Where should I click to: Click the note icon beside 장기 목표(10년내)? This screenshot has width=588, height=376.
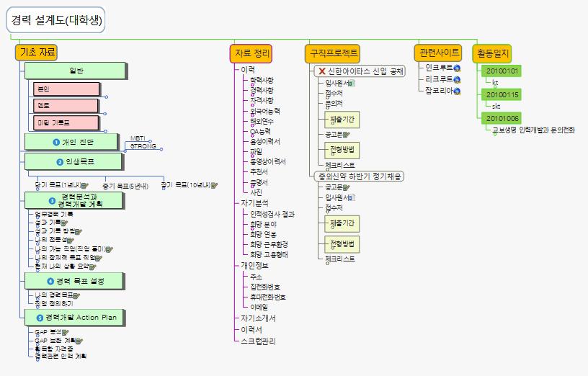click(215, 184)
